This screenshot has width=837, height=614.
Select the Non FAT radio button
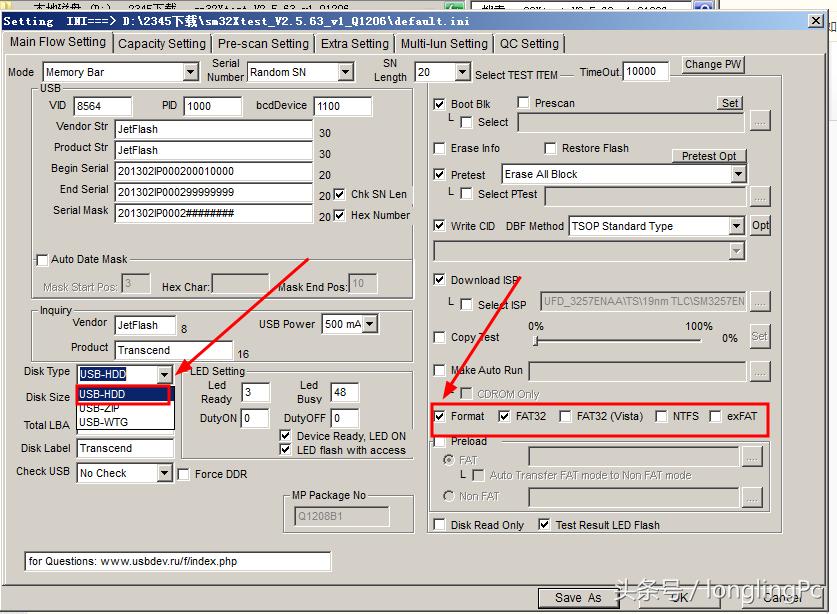447,496
